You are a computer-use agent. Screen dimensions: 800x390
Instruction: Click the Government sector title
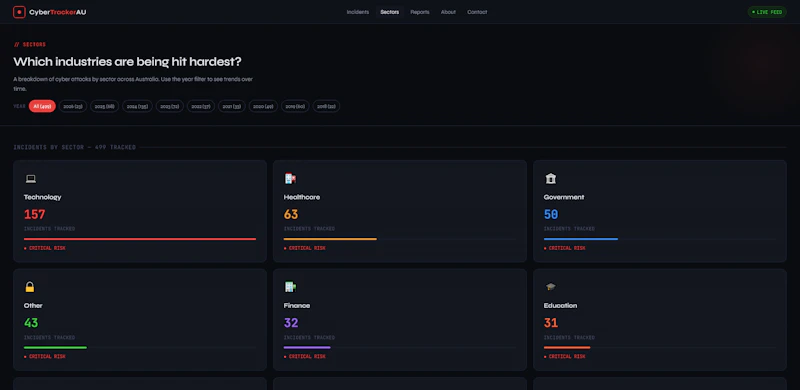click(x=564, y=197)
